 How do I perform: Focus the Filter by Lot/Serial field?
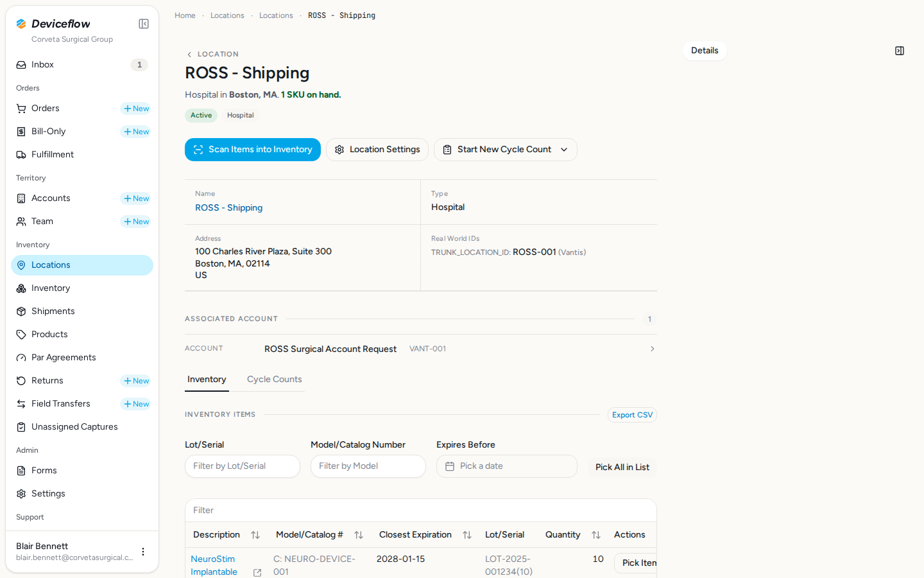pos(243,466)
